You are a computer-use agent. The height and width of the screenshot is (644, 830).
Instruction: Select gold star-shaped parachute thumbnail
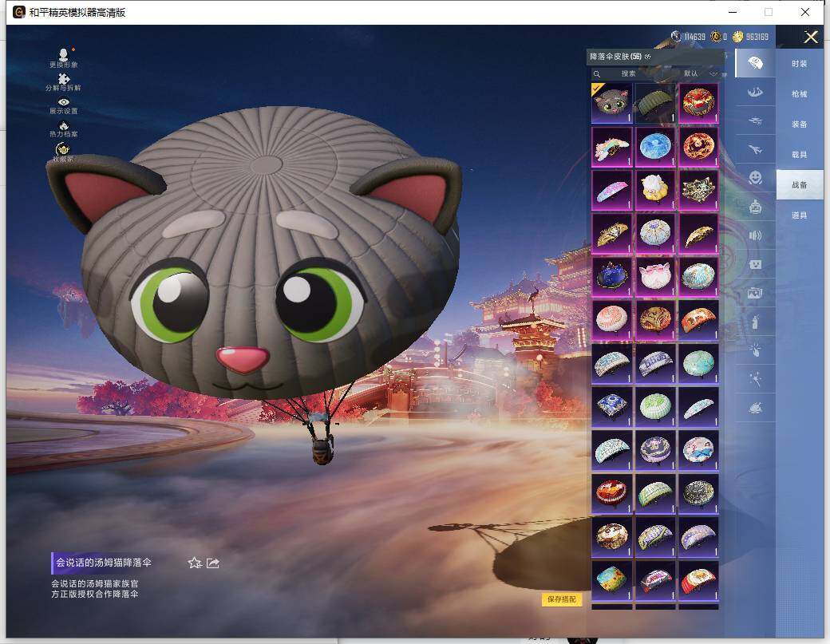[699, 189]
